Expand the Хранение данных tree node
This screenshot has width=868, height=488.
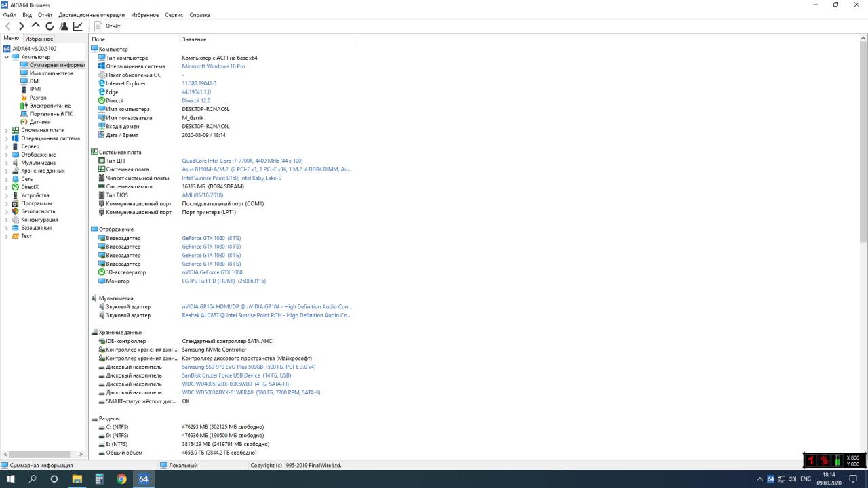coord(7,171)
